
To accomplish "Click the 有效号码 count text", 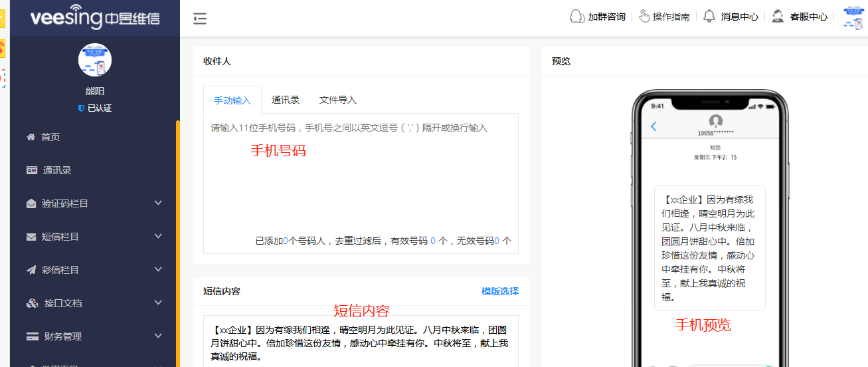I will [x=418, y=241].
